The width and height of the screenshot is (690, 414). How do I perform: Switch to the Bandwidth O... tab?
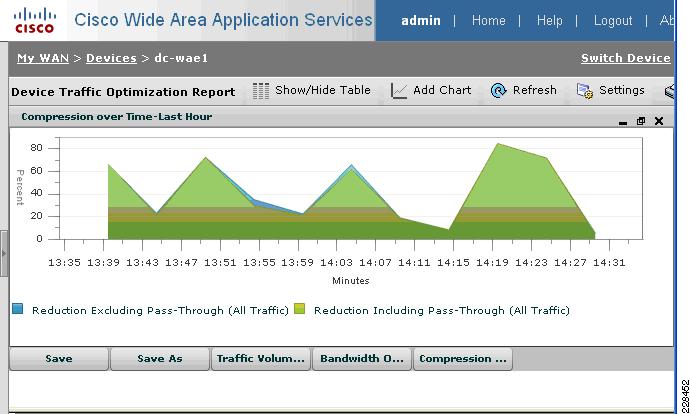[x=362, y=359]
